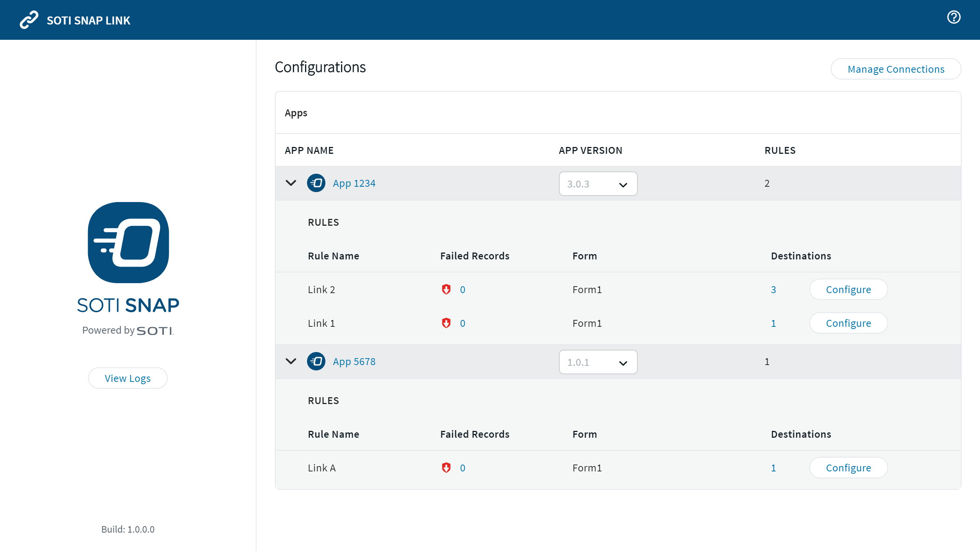This screenshot has width=980, height=551.
Task: Open the 3 destinations for Link 2
Action: 773,290
